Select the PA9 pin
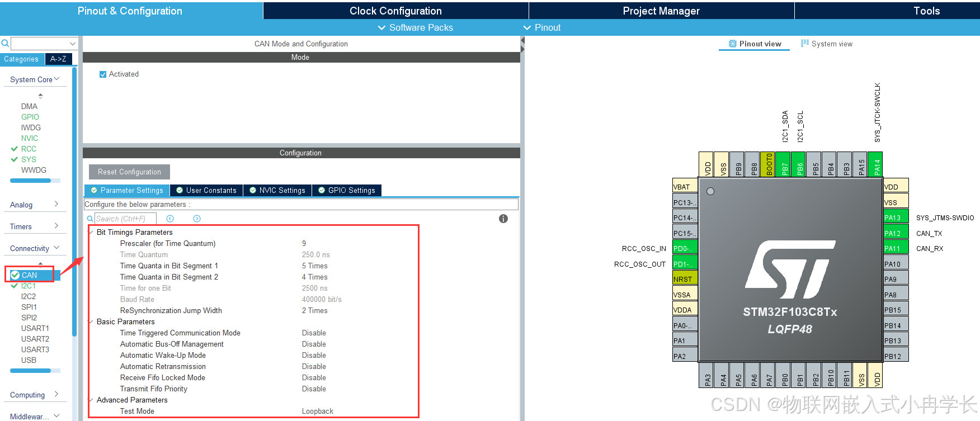Screen dimensions: 980x421 [x=896, y=279]
